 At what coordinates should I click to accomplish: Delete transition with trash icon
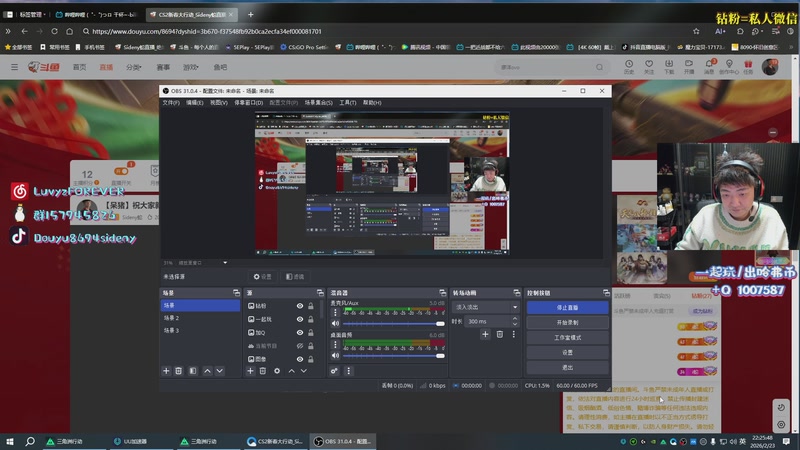click(499, 334)
